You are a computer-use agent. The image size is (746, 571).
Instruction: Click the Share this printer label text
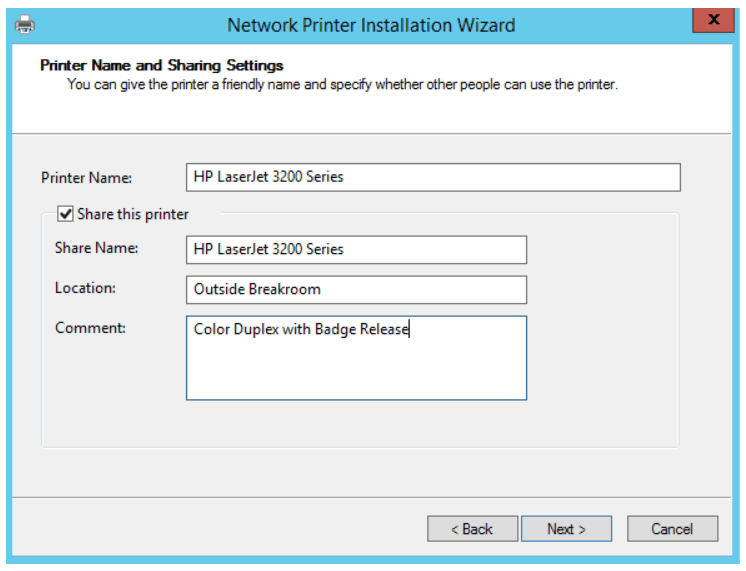[133, 214]
